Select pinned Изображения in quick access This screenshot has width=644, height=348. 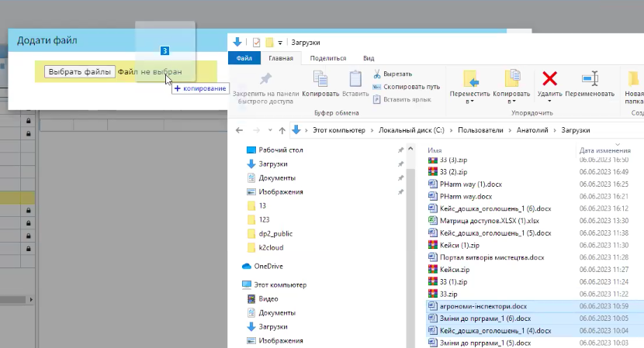pyautogui.click(x=281, y=191)
